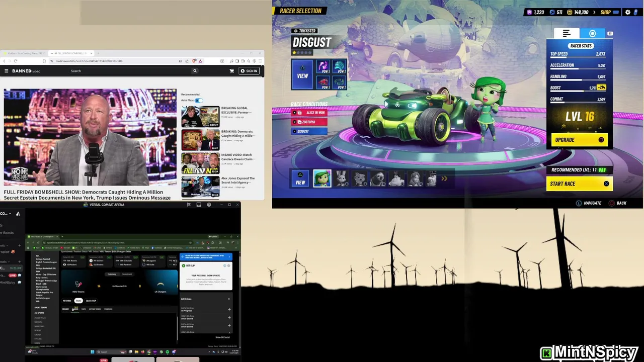Click the Scoreboard toggle on the game card

pos(127,274)
